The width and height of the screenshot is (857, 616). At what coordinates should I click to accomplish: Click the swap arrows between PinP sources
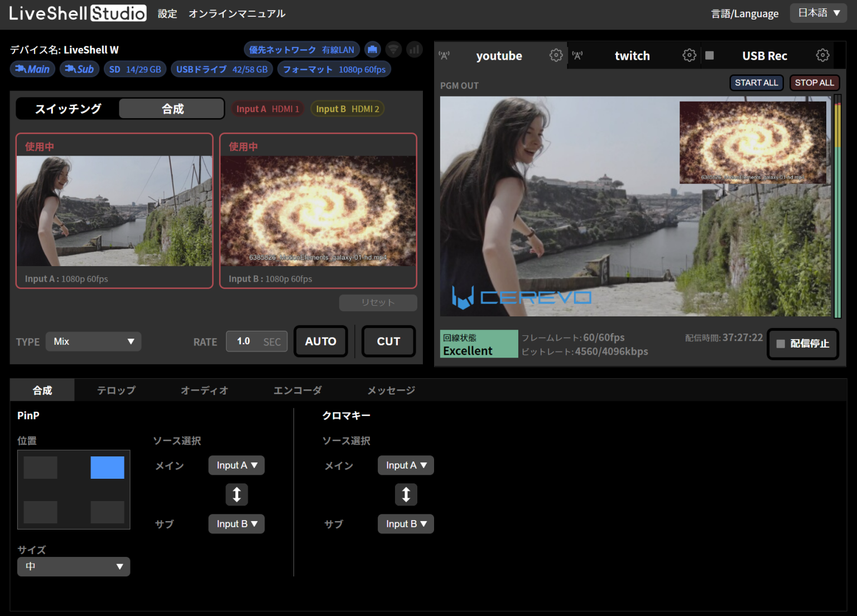(x=237, y=494)
